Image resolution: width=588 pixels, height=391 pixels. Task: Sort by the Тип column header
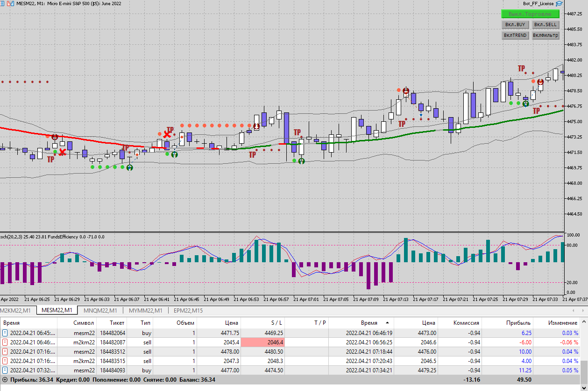pyautogui.click(x=141, y=322)
